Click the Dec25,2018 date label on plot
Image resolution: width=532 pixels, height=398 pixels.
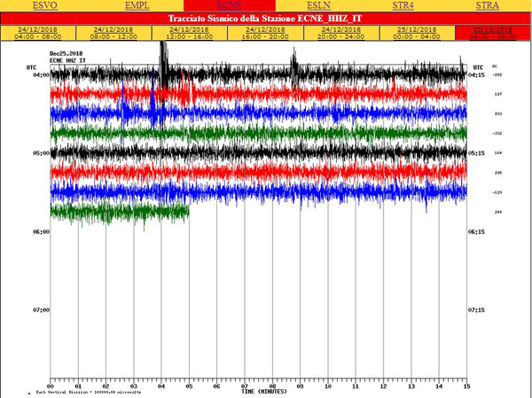pyautogui.click(x=69, y=53)
